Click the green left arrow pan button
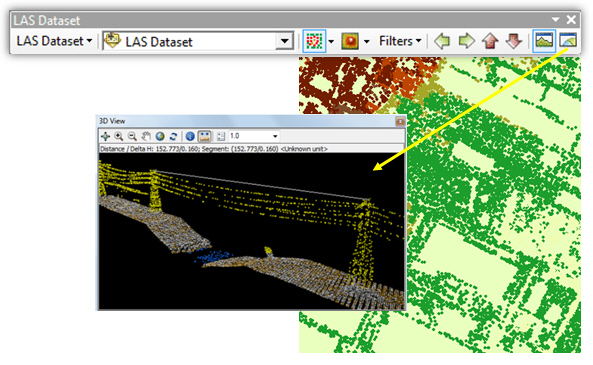The height and width of the screenshot is (365, 593). tap(442, 41)
